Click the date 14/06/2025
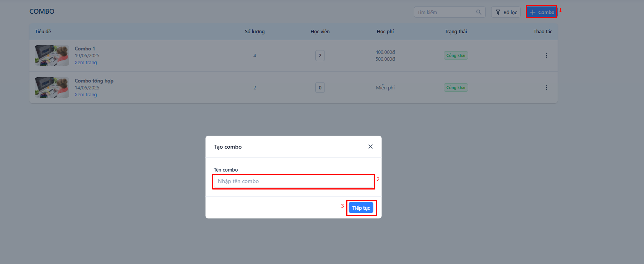Screen dimensions: 644x264 (x=87, y=88)
